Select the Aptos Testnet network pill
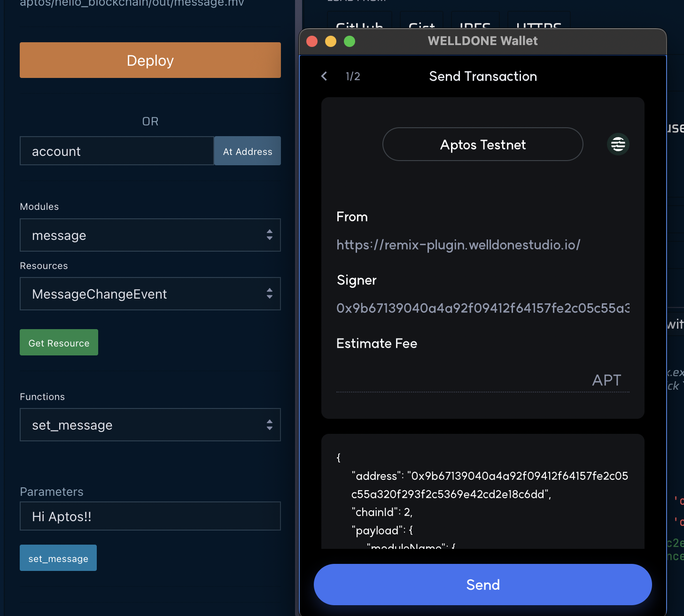 click(482, 145)
